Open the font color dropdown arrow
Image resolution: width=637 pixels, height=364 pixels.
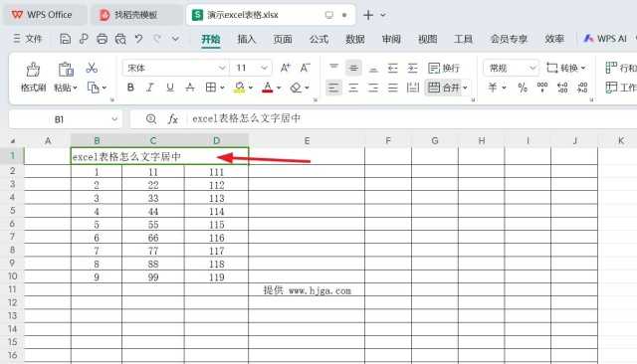279,88
